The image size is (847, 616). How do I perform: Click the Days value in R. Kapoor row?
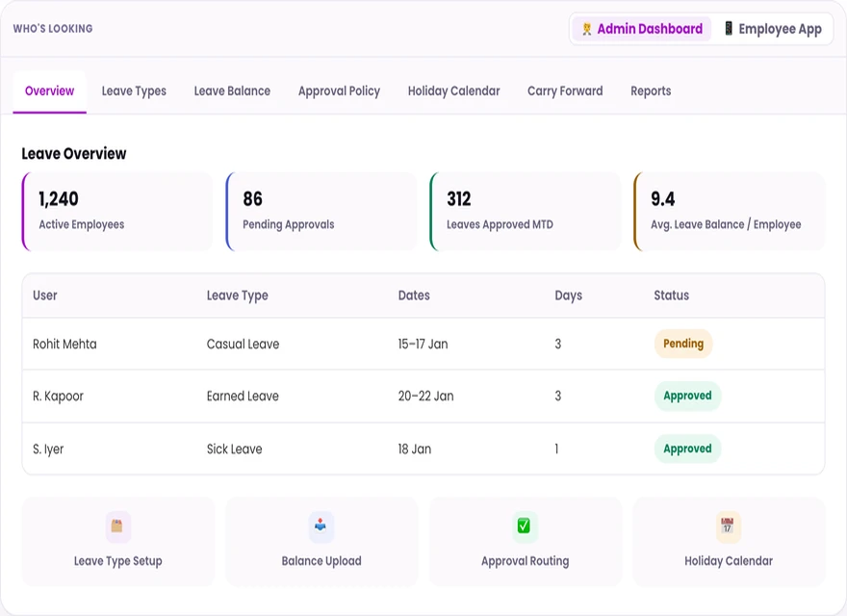click(x=558, y=397)
